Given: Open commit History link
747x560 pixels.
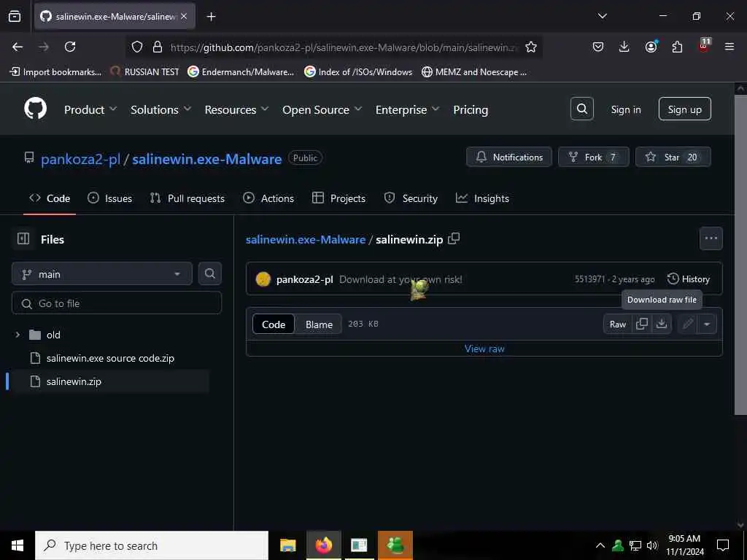Looking at the screenshot, I should tap(689, 279).
